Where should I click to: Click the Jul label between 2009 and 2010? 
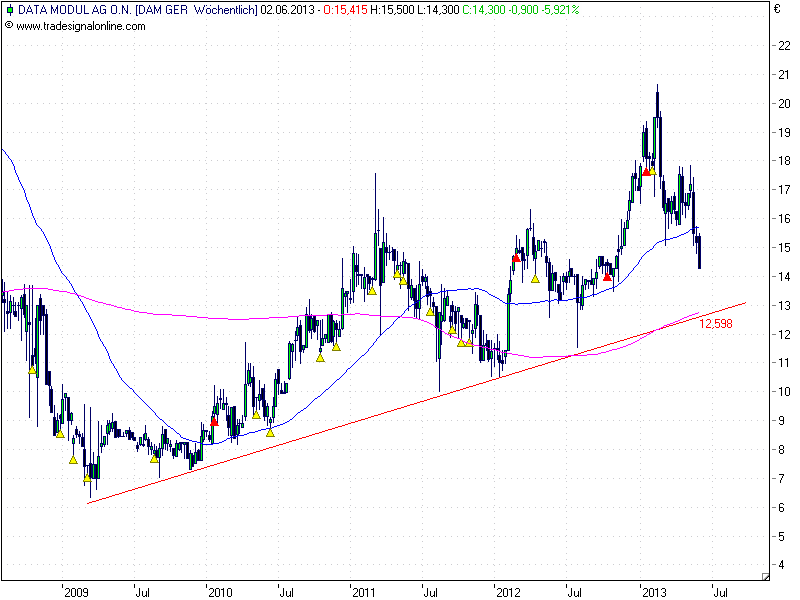[x=143, y=592]
